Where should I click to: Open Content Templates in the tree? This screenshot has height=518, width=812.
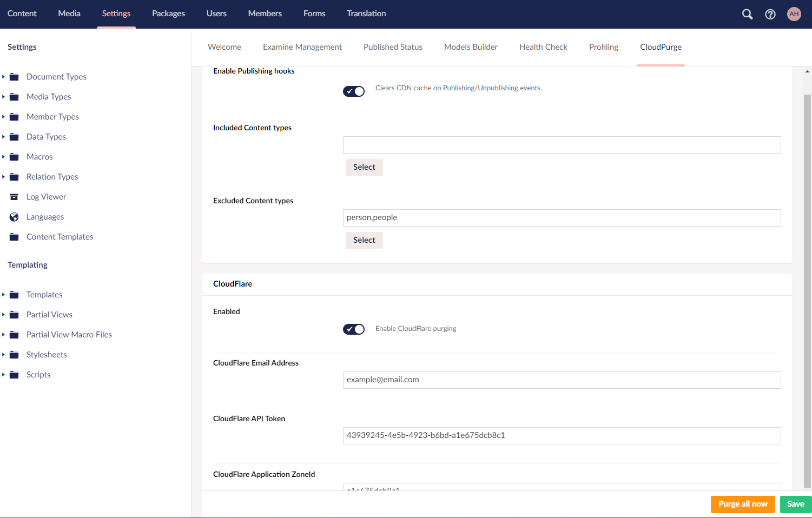pyautogui.click(x=60, y=237)
